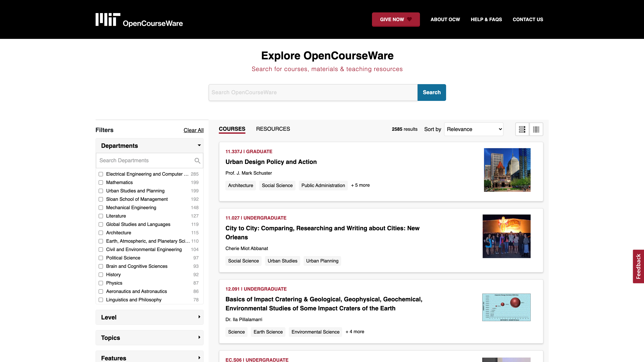Enable the Political Science filter checkbox

[101, 258]
